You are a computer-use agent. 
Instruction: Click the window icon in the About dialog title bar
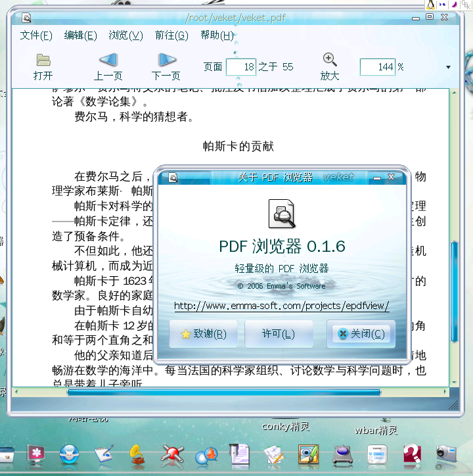pos(173,178)
